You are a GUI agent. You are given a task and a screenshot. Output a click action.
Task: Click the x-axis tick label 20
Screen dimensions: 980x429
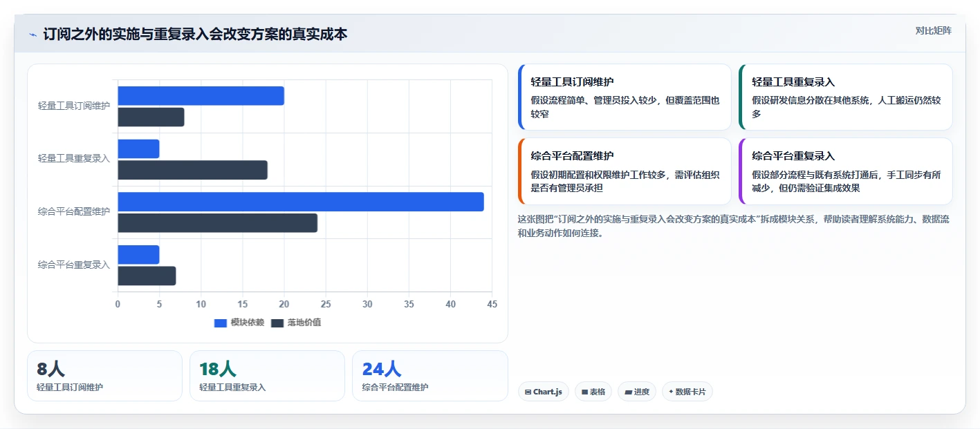(284, 304)
